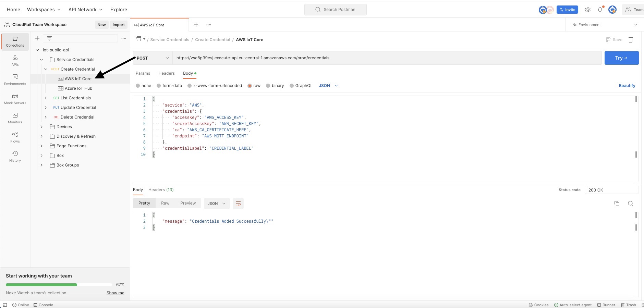Open Trash in the status bar
Image resolution: width=644 pixels, height=308 pixels.
(628, 305)
